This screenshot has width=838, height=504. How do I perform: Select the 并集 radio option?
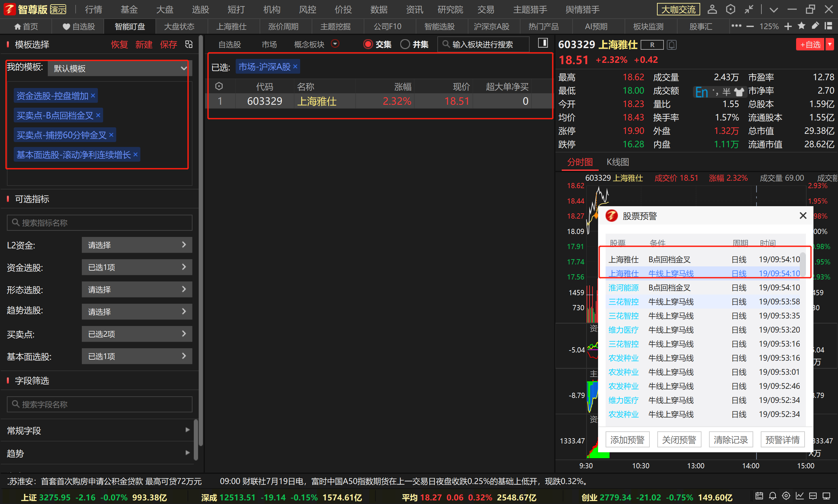(405, 44)
